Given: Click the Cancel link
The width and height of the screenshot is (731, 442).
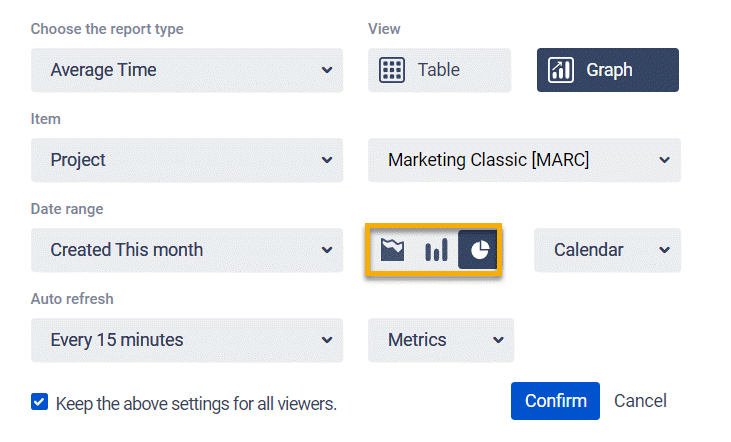Looking at the screenshot, I should click(x=640, y=401).
